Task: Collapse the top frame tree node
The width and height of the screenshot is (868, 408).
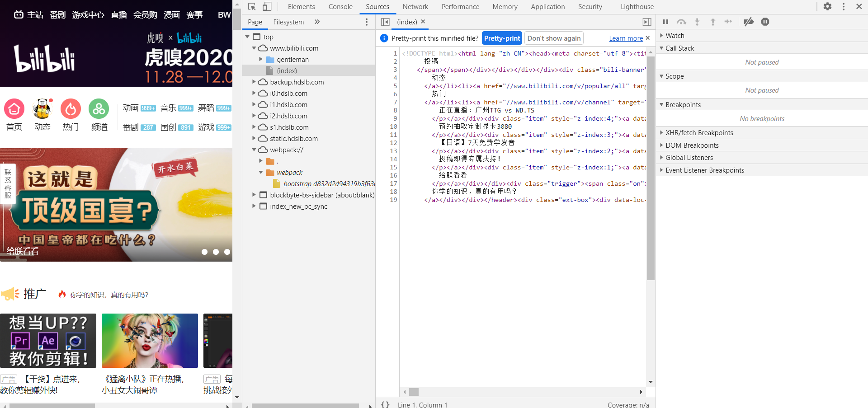Action: (x=247, y=37)
